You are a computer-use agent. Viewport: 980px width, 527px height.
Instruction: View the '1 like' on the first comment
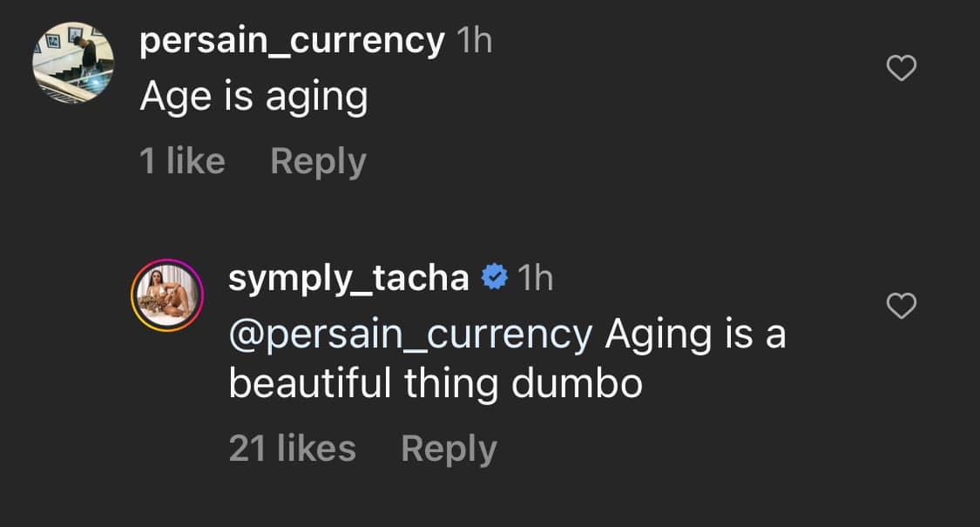pyautogui.click(x=184, y=160)
